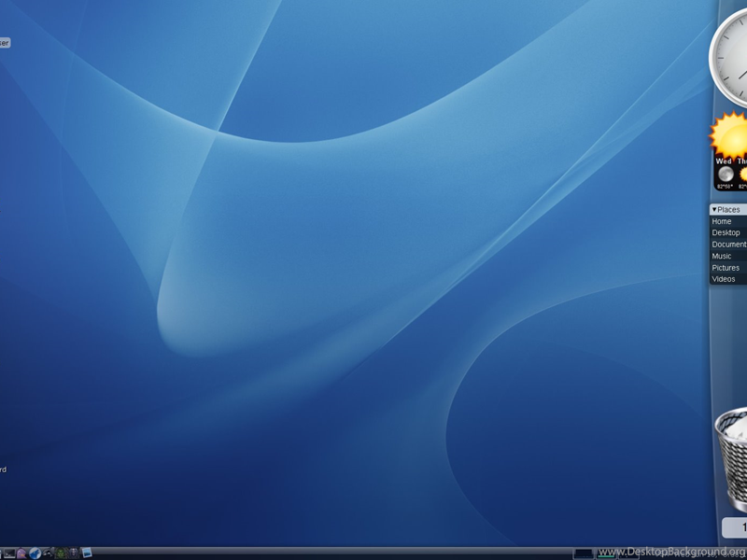Click the analog clock widget
747x560 pixels.
[732, 53]
